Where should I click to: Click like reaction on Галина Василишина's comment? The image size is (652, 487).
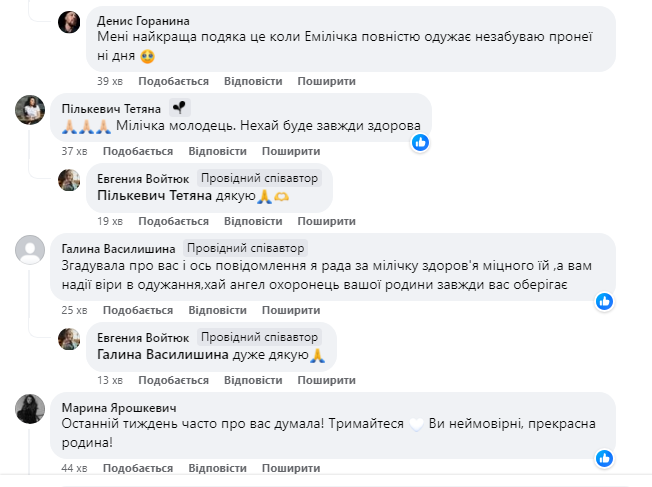click(604, 301)
